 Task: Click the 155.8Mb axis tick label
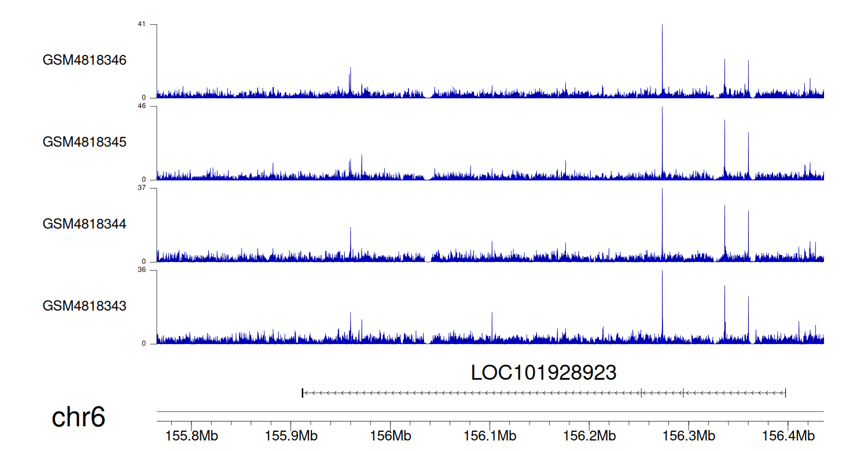[x=192, y=435]
